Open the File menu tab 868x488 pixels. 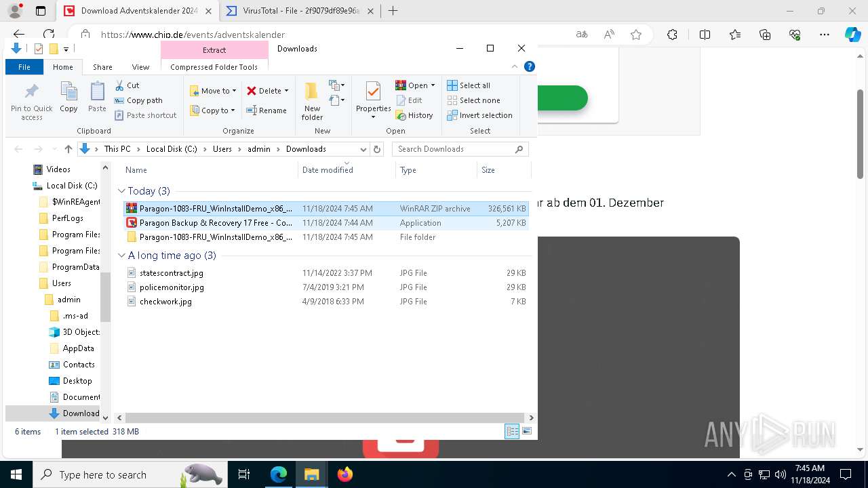(x=24, y=67)
